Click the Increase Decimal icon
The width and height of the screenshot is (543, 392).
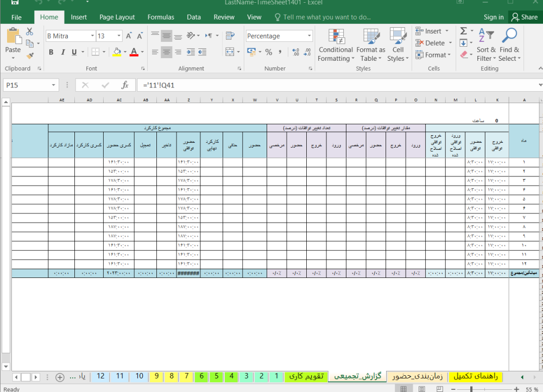295,52
